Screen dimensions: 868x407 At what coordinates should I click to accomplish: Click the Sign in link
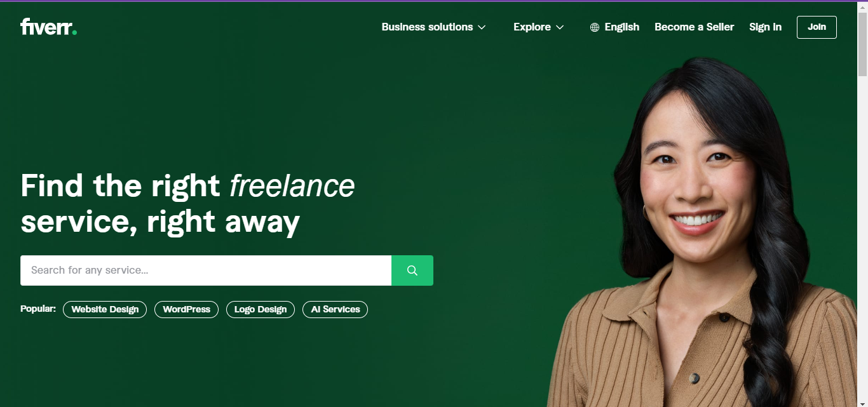click(x=765, y=27)
